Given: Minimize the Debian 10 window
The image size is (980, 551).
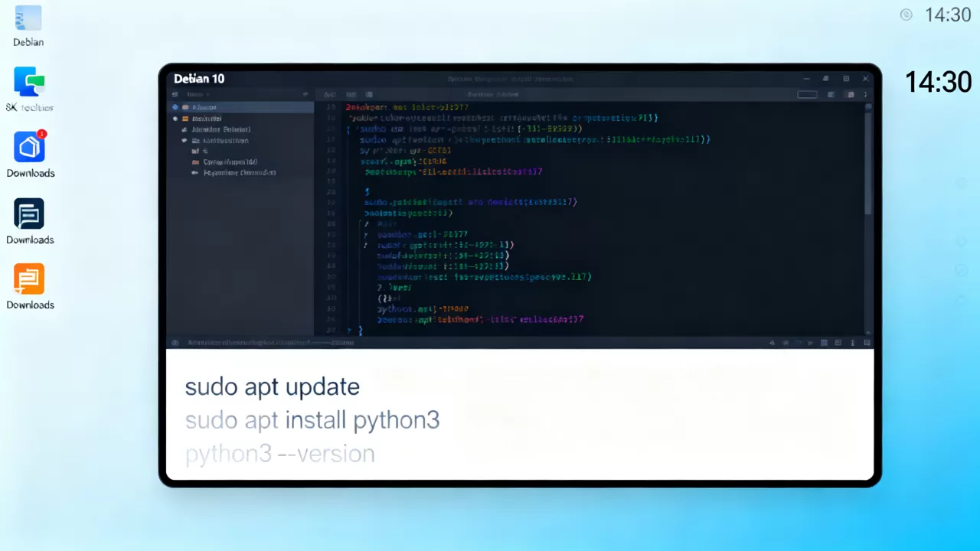Looking at the screenshot, I should tap(806, 79).
